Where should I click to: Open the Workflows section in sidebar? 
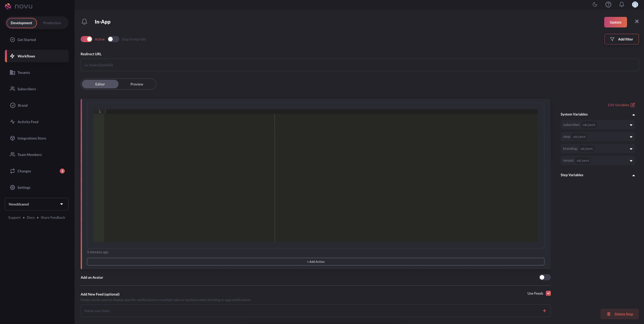(26, 56)
